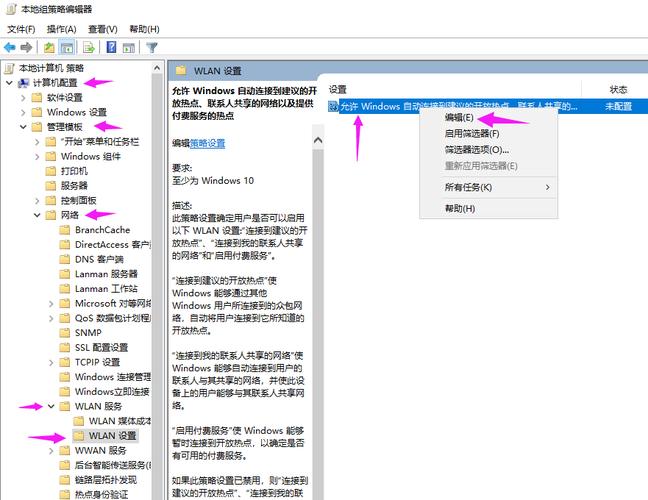Screen dimensions: 648x500
Task: Click the Up one level folder icon
Action: 49,48
